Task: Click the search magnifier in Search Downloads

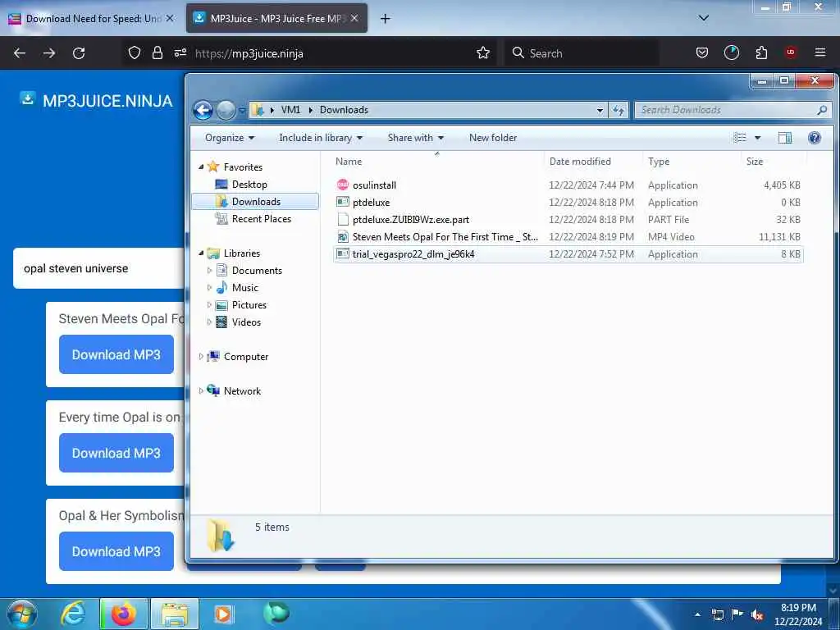Action: coord(822,110)
